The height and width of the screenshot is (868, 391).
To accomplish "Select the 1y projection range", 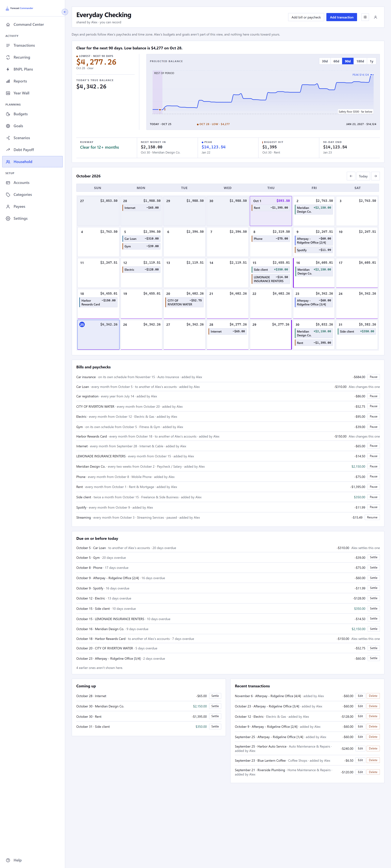I will tap(371, 61).
